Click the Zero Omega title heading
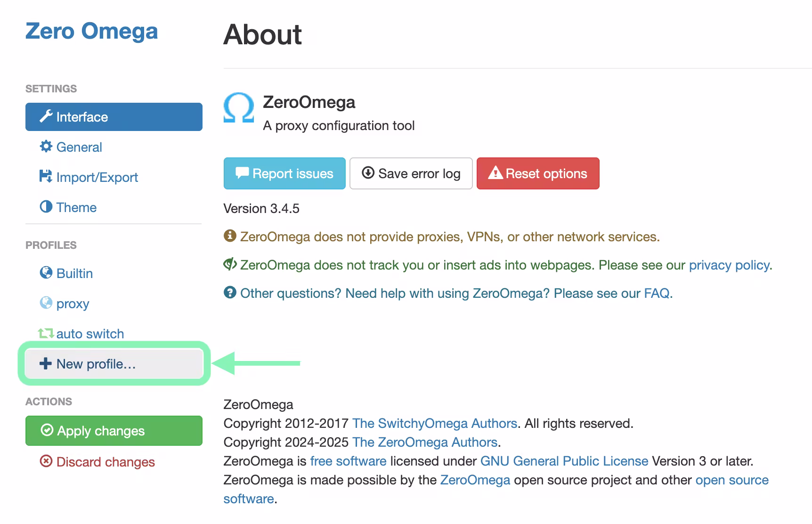This screenshot has height=524, width=812. [91, 31]
